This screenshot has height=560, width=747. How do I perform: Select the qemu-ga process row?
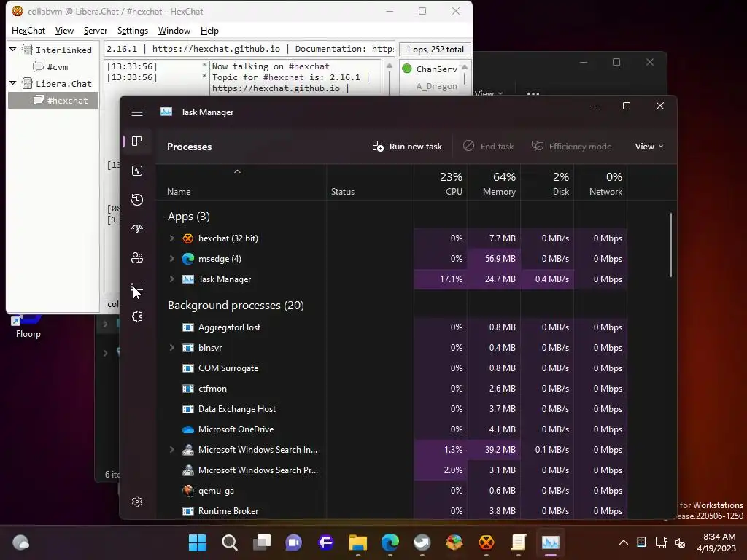(391, 491)
